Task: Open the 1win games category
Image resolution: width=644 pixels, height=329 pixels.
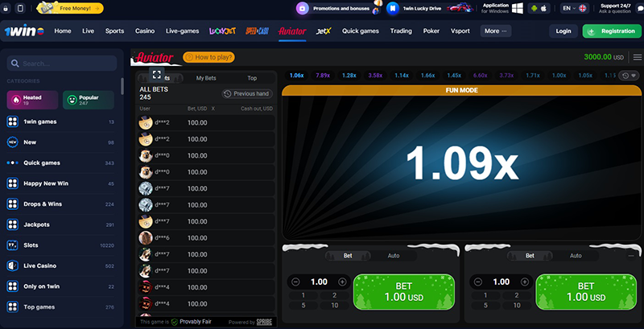Action: (x=60, y=121)
